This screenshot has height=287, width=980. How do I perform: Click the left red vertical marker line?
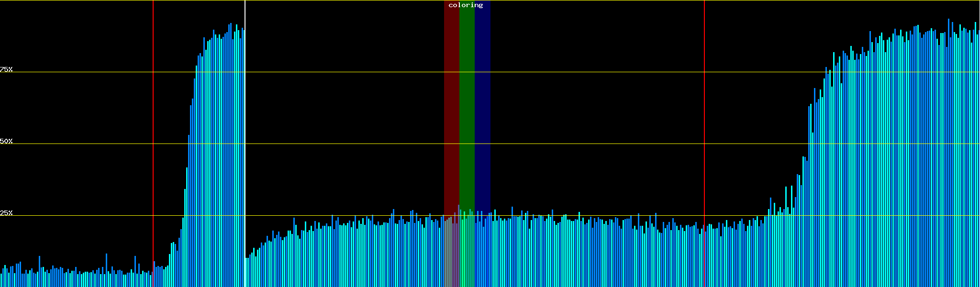click(153, 120)
